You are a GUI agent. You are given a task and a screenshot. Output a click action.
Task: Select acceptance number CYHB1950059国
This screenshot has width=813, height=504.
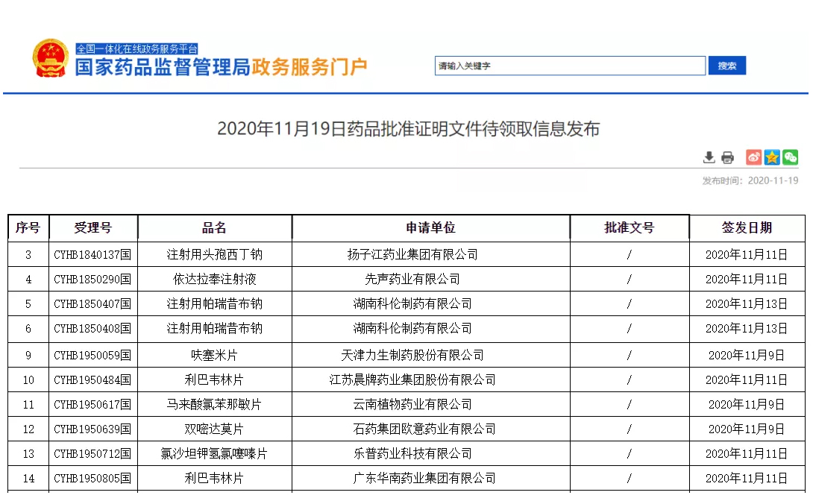[x=92, y=355]
